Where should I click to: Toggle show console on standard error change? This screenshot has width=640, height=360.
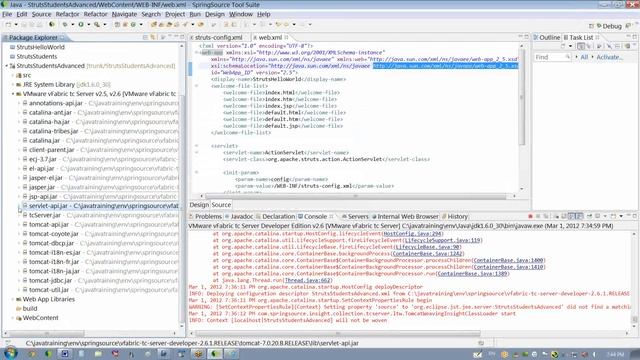580,216
